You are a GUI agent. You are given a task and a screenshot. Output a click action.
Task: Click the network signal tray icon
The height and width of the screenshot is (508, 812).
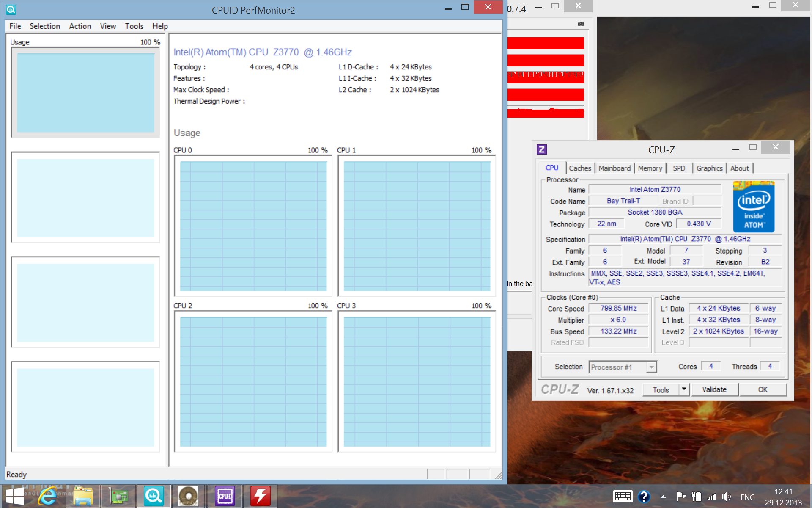[x=712, y=497]
